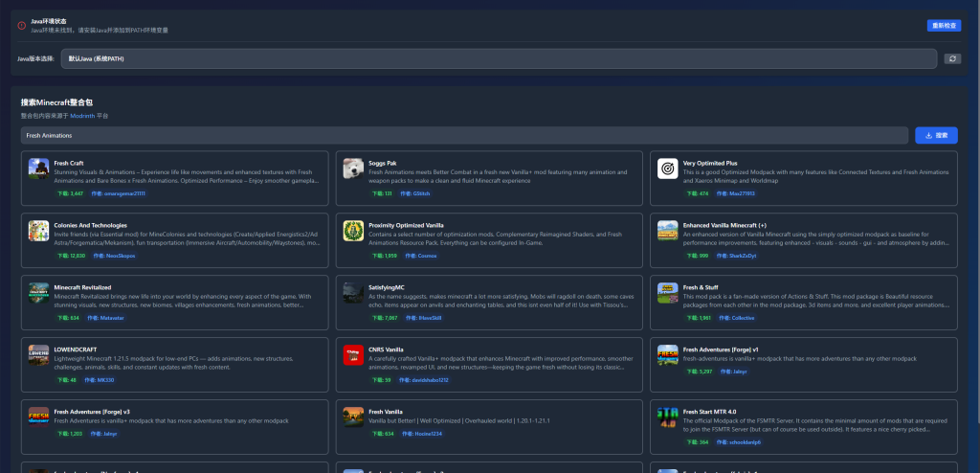Click the 下载: 5,297 downloads badge
Viewport: 980px width, 473px height.
[699, 371]
